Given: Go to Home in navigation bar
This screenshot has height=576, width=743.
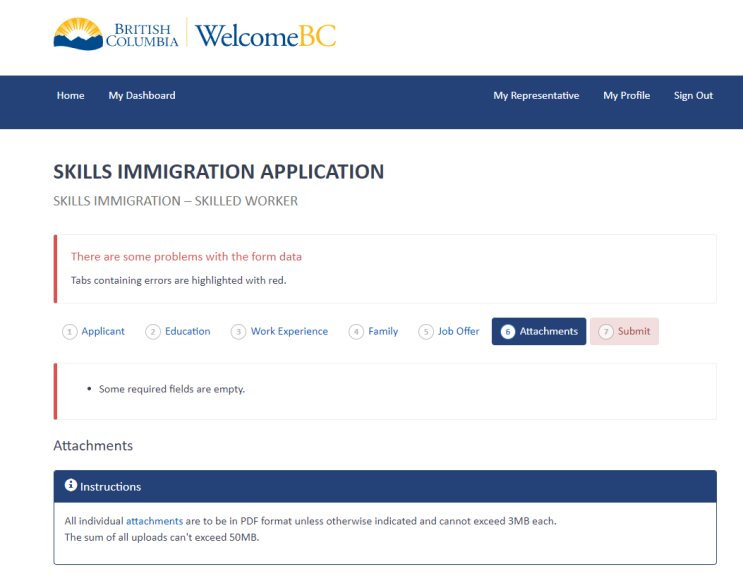Looking at the screenshot, I should [71, 96].
